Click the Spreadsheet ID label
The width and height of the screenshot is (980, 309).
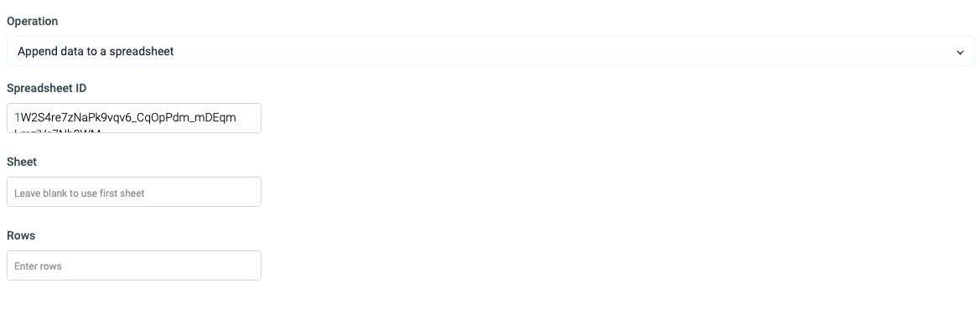coord(47,88)
